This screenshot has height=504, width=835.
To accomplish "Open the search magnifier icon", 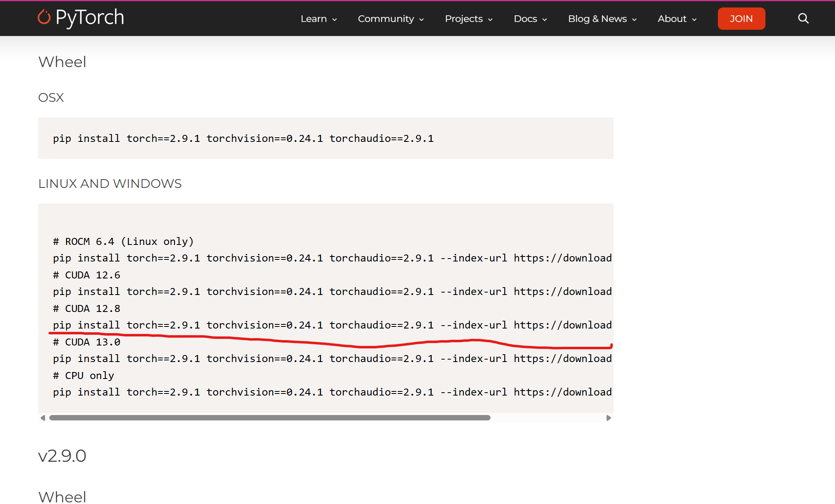I will pyautogui.click(x=803, y=19).
